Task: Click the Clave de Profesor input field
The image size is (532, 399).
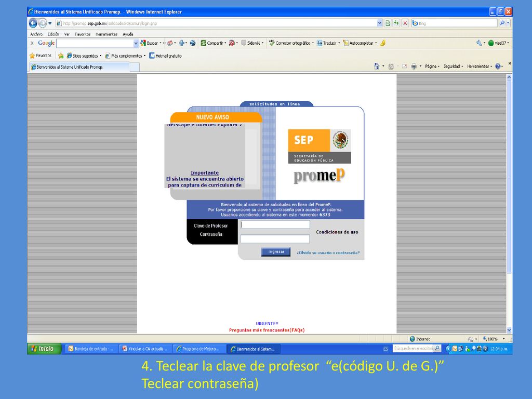Action: pyautogui.click(x=275, y=224)
